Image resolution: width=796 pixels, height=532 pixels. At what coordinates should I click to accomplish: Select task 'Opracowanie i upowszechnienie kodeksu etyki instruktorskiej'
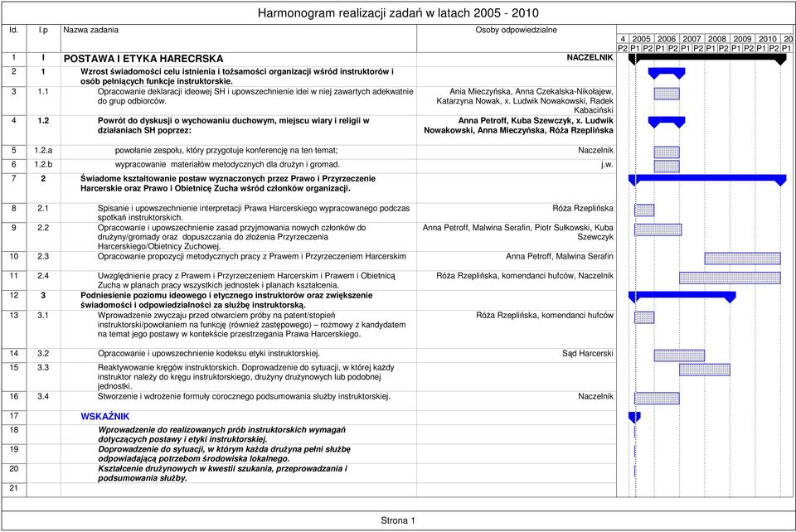click(x=209, y=353)
